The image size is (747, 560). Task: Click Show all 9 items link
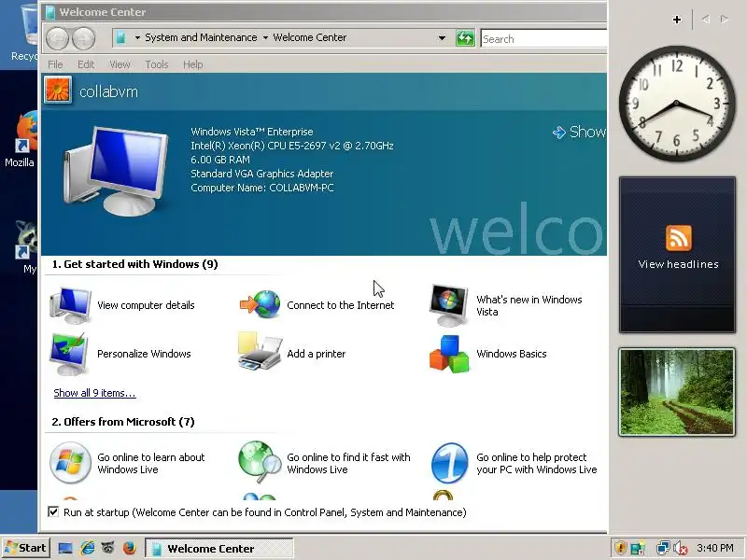point(94,393)
